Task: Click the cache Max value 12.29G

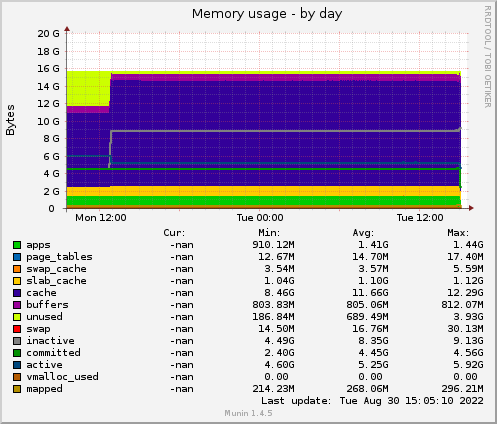Action: pos(465,293)
